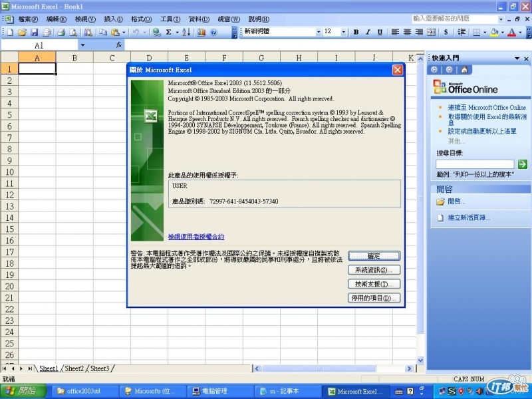Click the green search Go arrow
This screenshot has height=399, width=532.
point(522,164)
